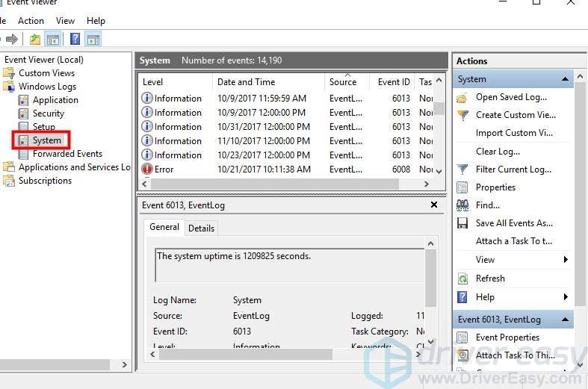Click the Open Saved Log folder icon
Viewport: 588px width, 389px height.
click(462, 98)
